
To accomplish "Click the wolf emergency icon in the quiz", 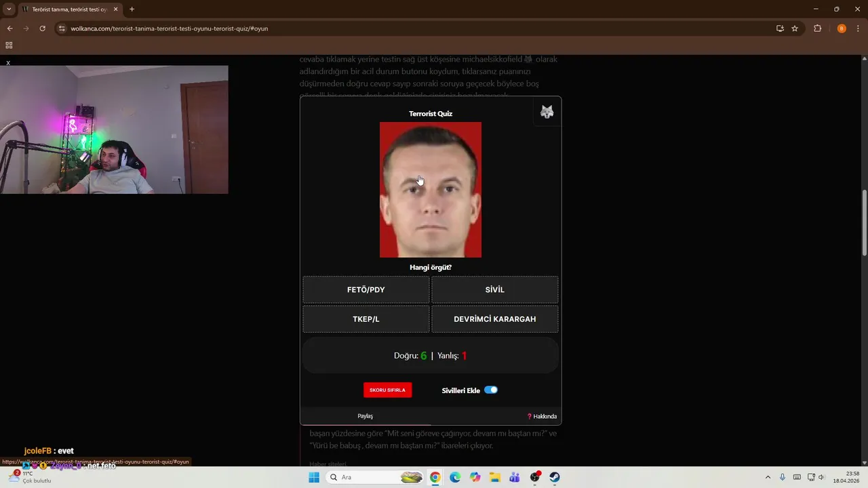I will [x=547, y=113].
